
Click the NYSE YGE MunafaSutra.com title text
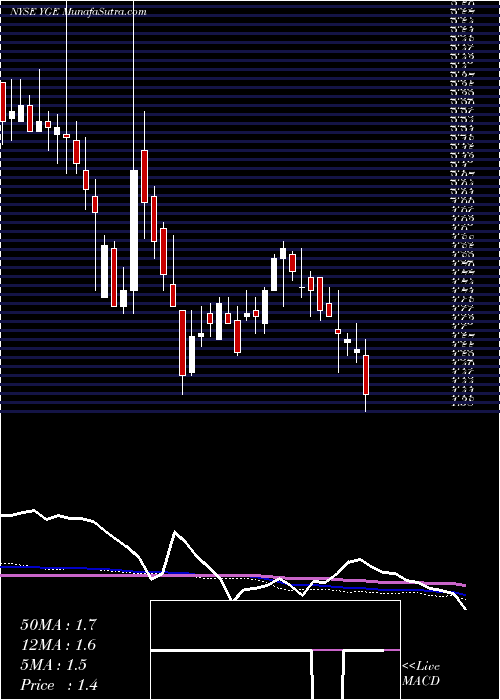pyautogui.click(x=78, y=12)
